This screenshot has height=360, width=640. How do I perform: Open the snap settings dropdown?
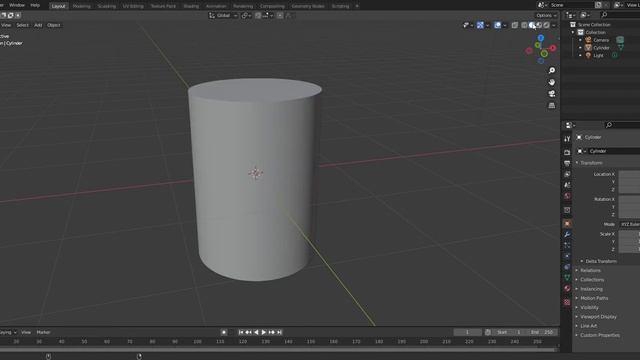click(x=267, y=16)
